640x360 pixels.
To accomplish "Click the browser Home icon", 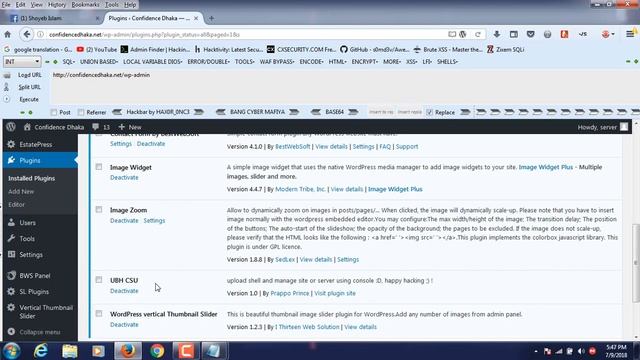I will point(7,35).
